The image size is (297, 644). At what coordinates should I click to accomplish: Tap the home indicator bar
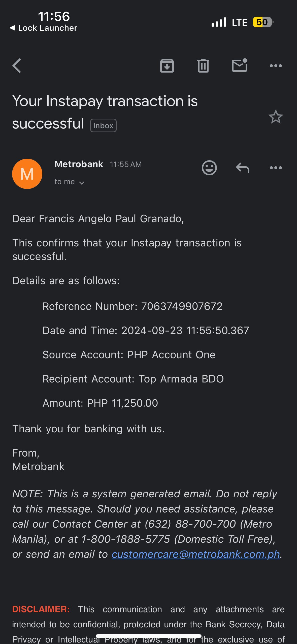click(x=149, y=636)
